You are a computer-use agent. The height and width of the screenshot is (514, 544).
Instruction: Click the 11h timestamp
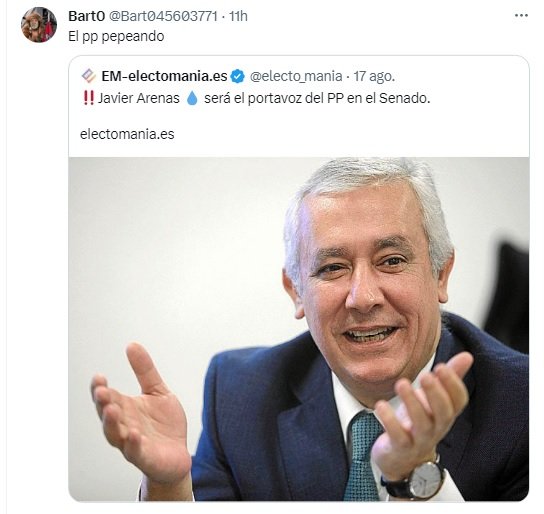point(238,16)
